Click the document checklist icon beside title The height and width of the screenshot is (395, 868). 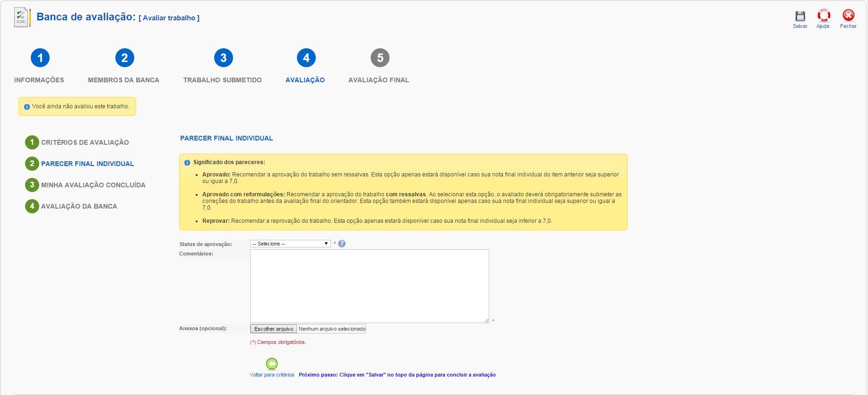coord(22,17)
